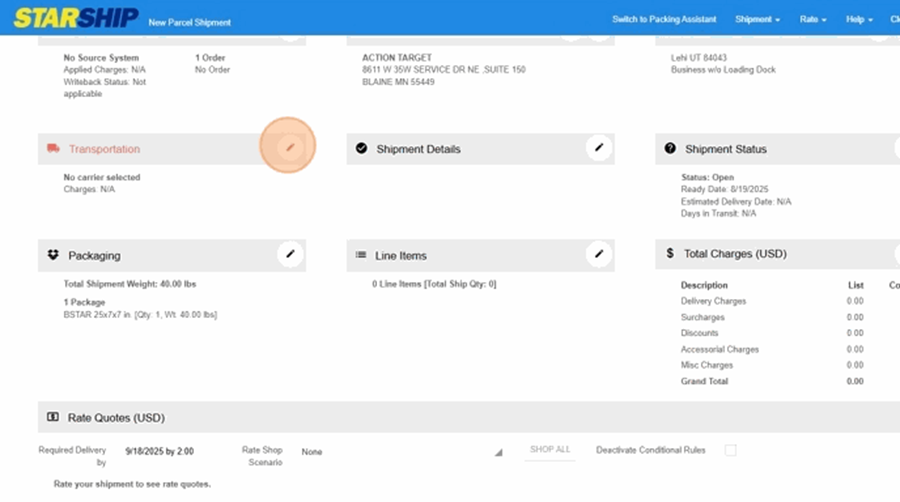Click the Packaging box icon
The height and width of the screenshot is (502, 900).
(x=53, y=255)
